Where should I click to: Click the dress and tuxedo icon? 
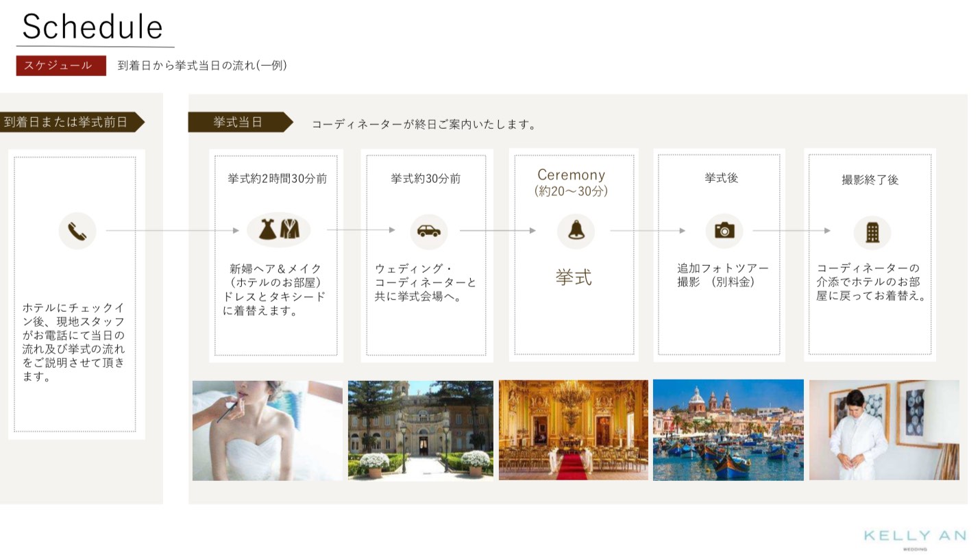(278, 229)
